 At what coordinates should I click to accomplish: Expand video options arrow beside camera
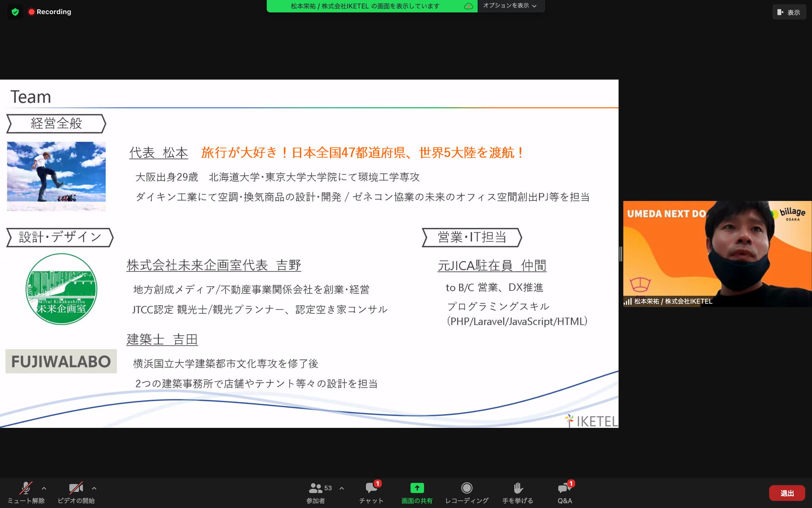94,489
